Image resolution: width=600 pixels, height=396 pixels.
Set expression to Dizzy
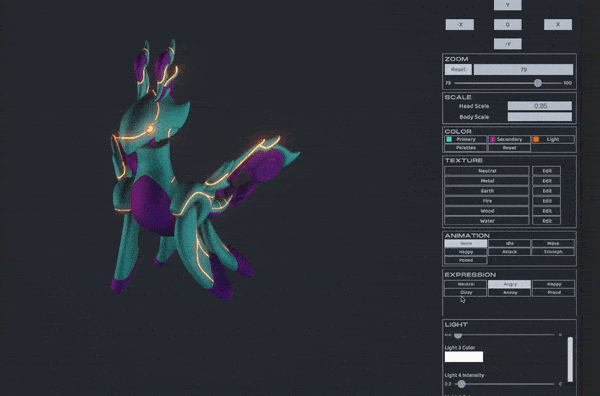(466, 292)
